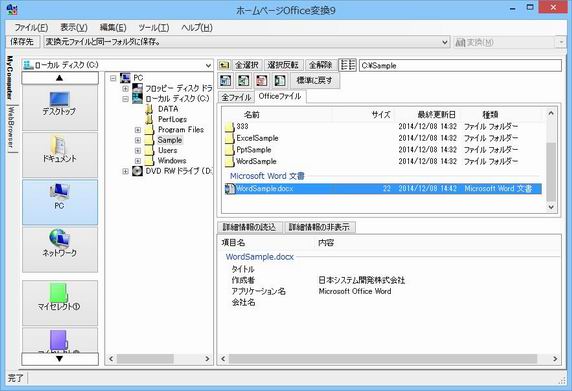
Task: Sort by the サイズ column header
Action: click(364, 115)
